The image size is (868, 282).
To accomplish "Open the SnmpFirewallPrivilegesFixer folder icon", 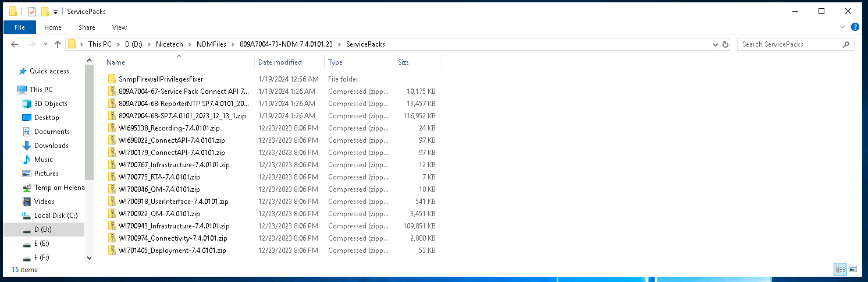I will (112, 79).
